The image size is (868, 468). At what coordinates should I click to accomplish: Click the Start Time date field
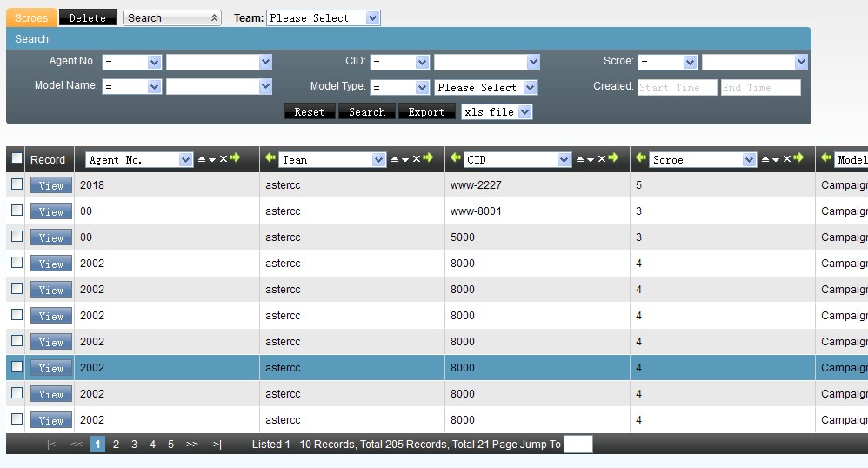(x=677, y=88)
